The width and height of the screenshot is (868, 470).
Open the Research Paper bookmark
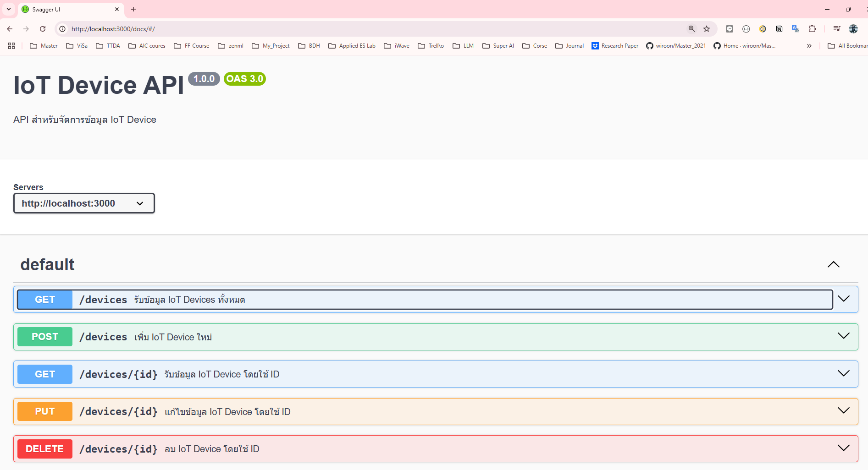tap(615, 46)
